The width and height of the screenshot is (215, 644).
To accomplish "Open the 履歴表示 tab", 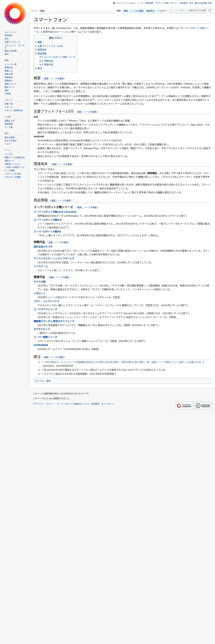I will (150, 11).
